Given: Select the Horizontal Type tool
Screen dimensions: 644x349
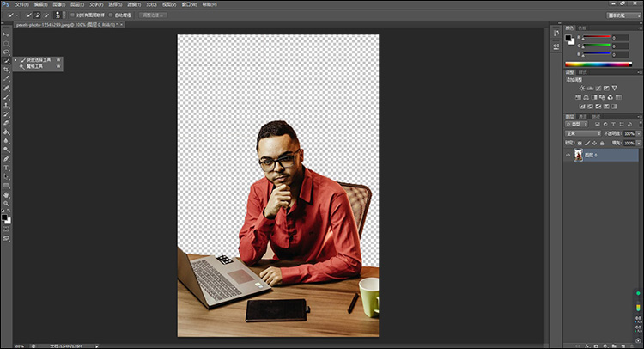Looking at the screenshot, I should [x=6, y=168].
